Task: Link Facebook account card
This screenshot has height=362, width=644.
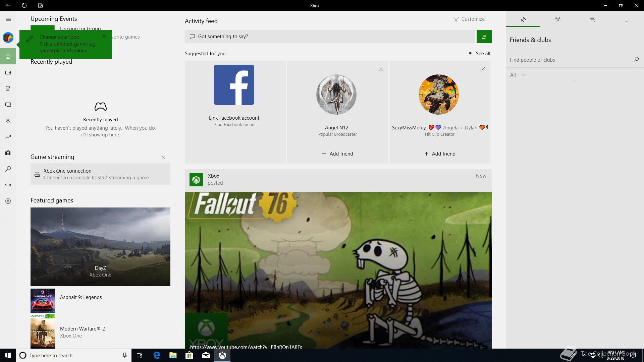Action: coord(235,112)
